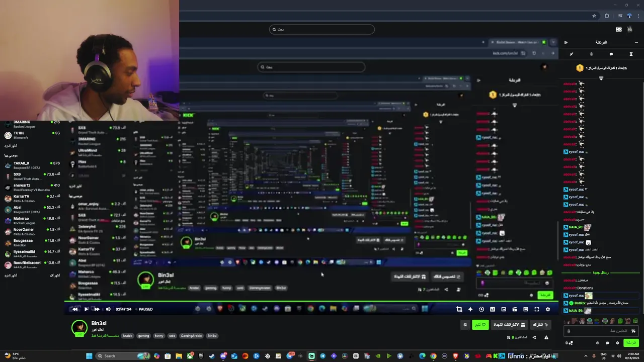The width and height of the screenshot is (644, 362).
Task: Select the GamingArabic tag
Action: coord(192,336)
